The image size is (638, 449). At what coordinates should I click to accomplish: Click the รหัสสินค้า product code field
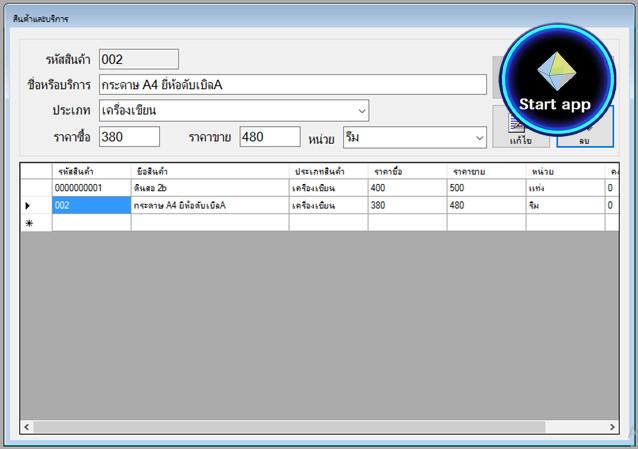[139, 60]
